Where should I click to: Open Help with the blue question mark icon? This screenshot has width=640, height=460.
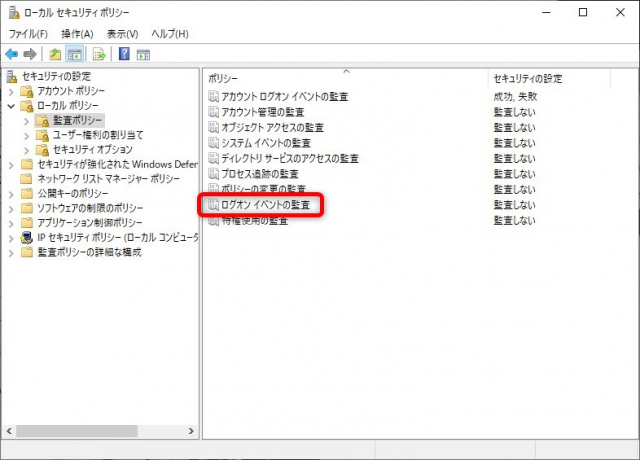click(124, 54)
